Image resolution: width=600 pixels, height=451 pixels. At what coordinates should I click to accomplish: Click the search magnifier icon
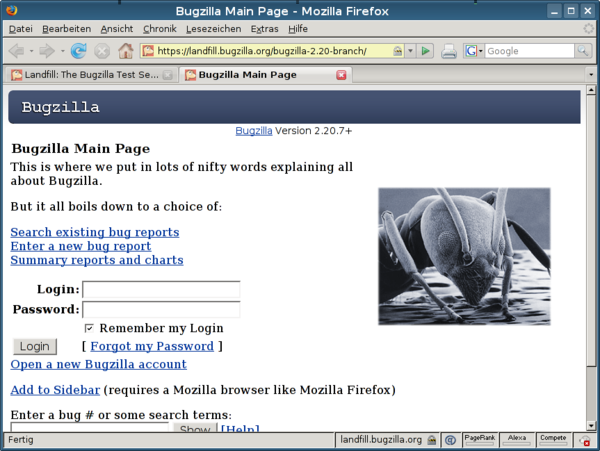tap(582, 51)
